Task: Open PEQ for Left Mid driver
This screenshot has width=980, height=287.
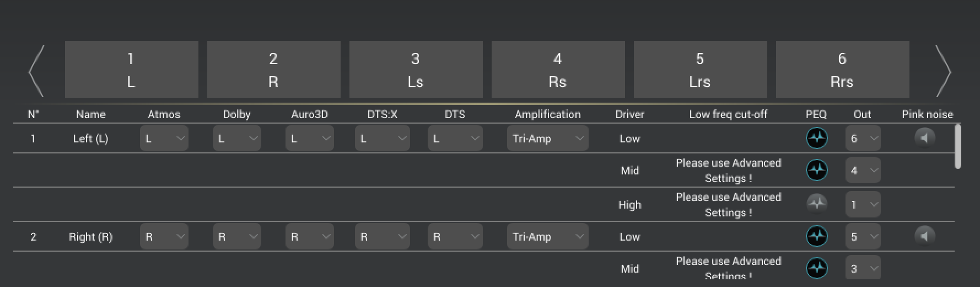Action: [816, 170]
